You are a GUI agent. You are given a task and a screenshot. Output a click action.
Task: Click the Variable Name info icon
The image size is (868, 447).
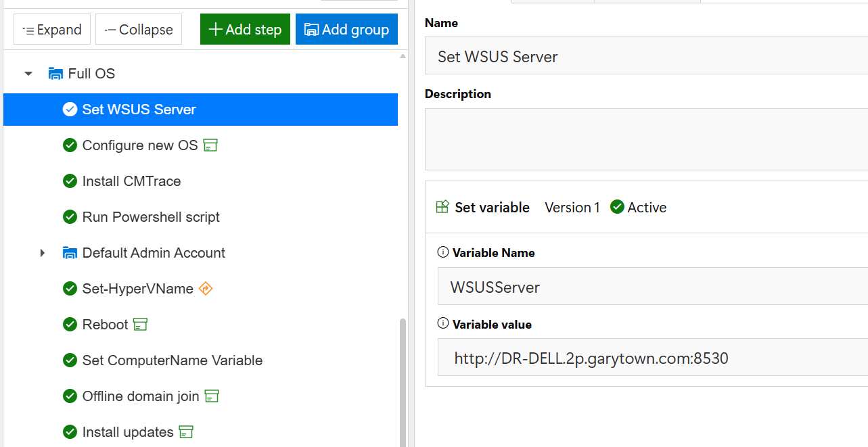click(443, 252)
